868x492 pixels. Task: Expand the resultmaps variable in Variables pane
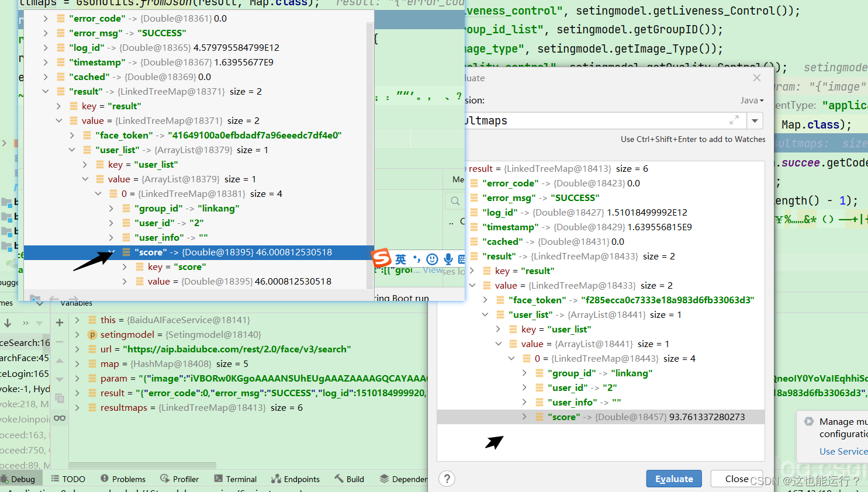click(x=77, y=408)
